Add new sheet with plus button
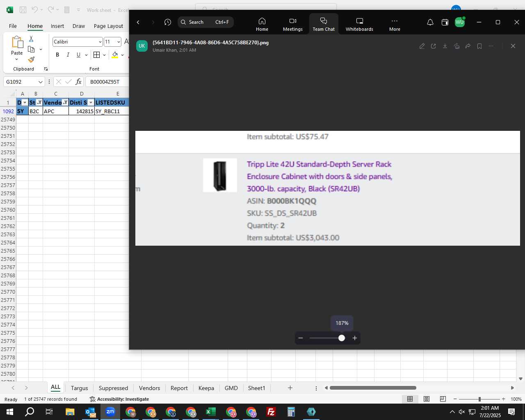 coord(290,388)
